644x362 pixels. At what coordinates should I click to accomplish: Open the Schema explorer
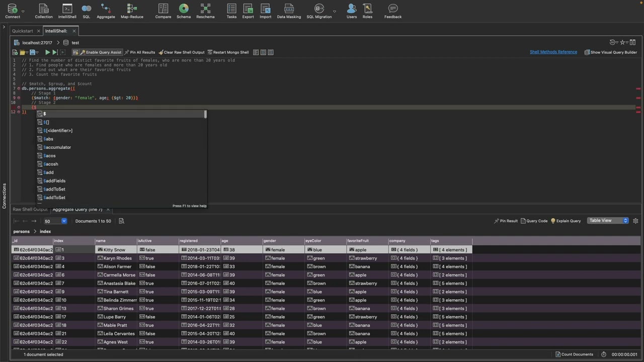(184, 11)
